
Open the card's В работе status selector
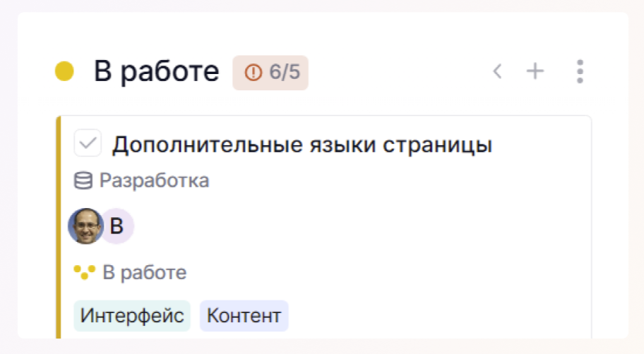(x=144, y=272)
